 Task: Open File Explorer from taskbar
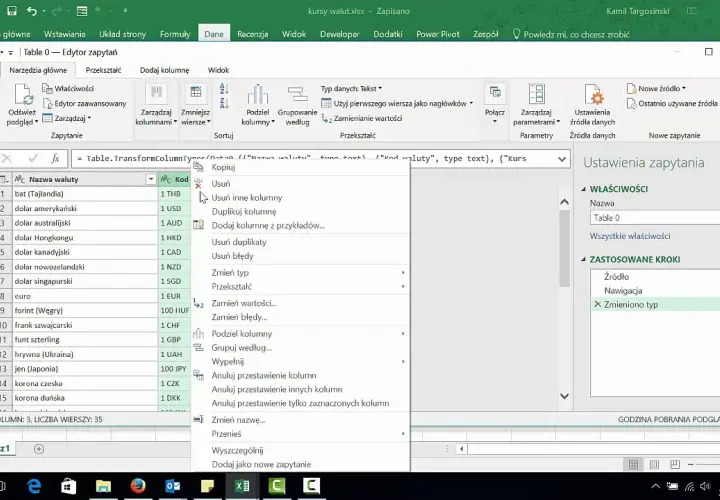click(x=103, y=486)
